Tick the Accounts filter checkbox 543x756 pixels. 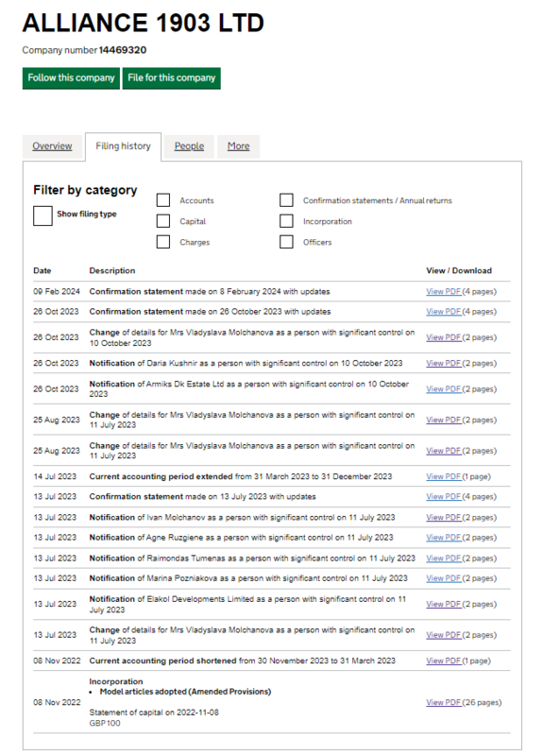tap(163, 200)
